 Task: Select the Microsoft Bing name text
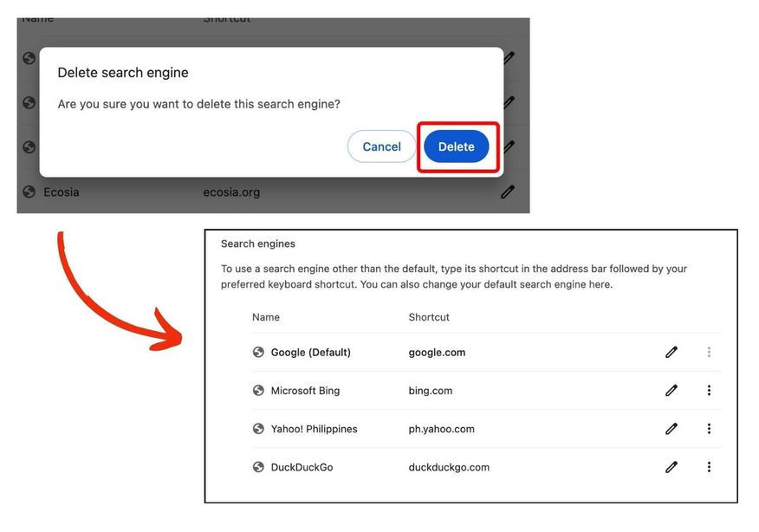click(x=305, y=391)
